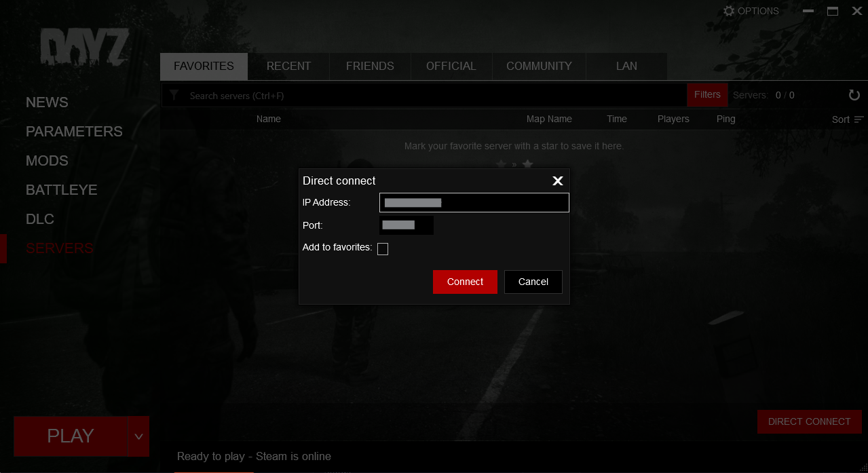
Task: Open Options via the gear icon
Action: pos(729,11)
